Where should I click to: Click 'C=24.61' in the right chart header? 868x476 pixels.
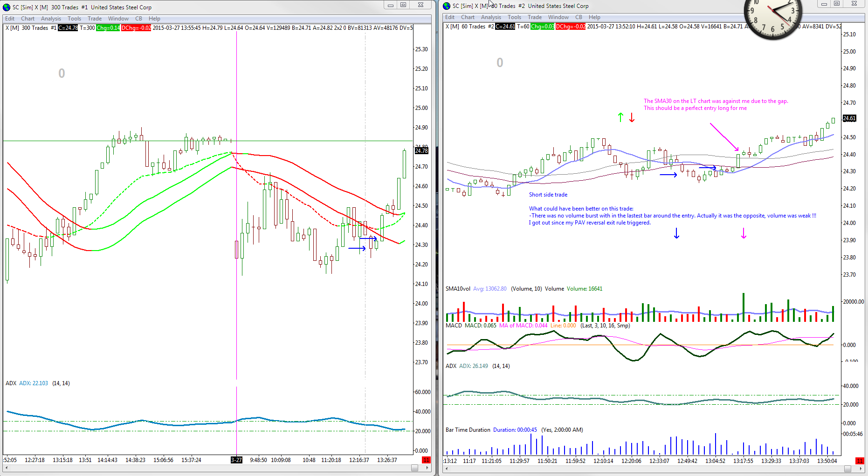(505, 27)
